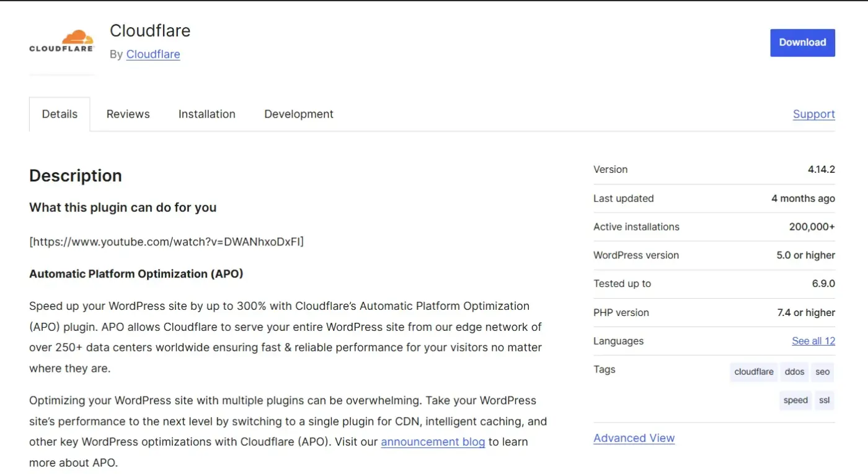Select the ssl tag
The image size is (868, 474).
pos(825,400)
